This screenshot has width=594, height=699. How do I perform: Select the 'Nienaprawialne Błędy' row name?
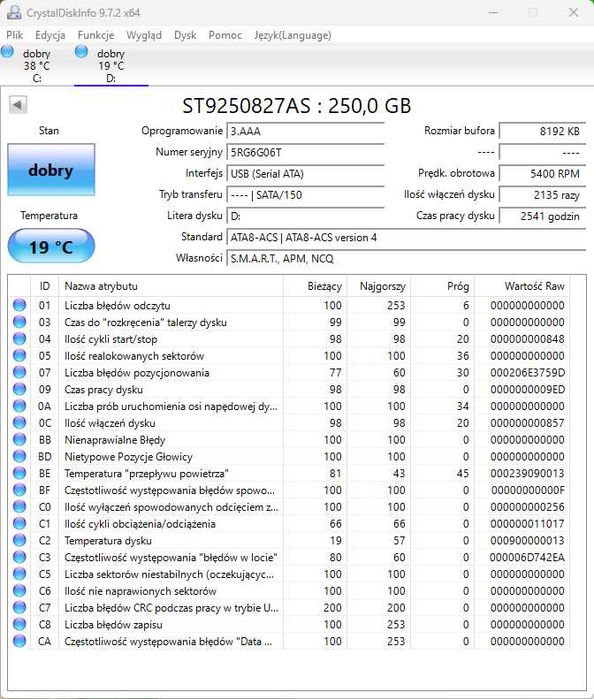coord(115,440)
